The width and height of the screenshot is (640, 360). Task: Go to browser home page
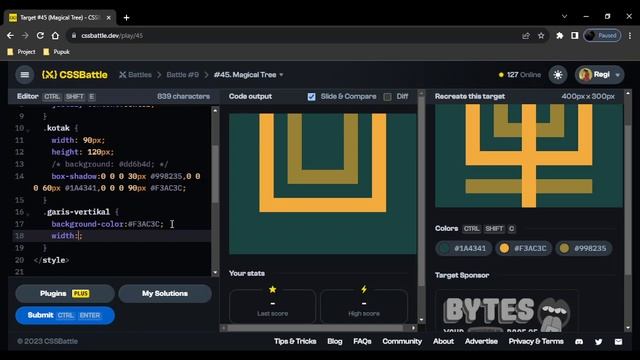(55, 36)
